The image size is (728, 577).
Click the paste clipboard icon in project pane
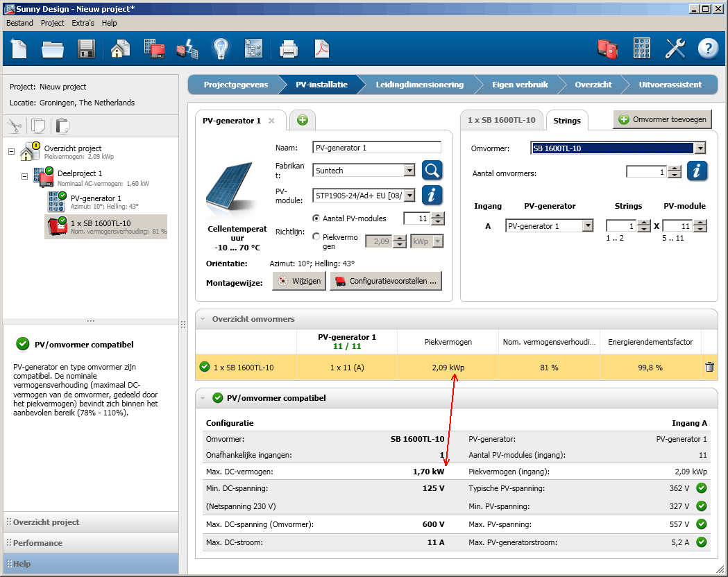[x=62, y=126]
